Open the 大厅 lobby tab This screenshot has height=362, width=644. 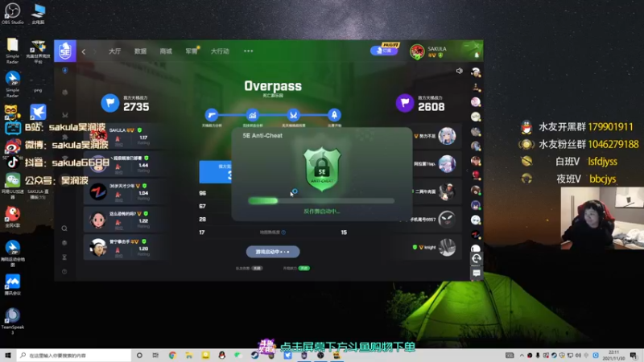[114, 51]
